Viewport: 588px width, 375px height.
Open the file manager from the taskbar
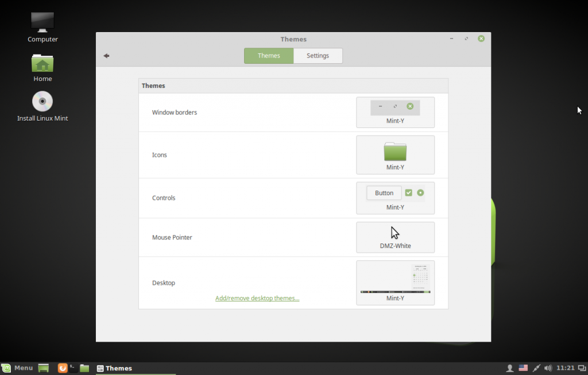(84, 368)
